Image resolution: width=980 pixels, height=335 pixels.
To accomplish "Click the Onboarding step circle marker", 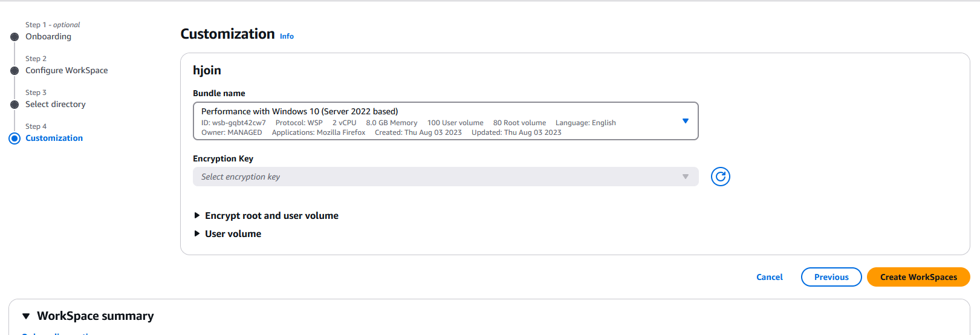I will [x=15, y=37].
